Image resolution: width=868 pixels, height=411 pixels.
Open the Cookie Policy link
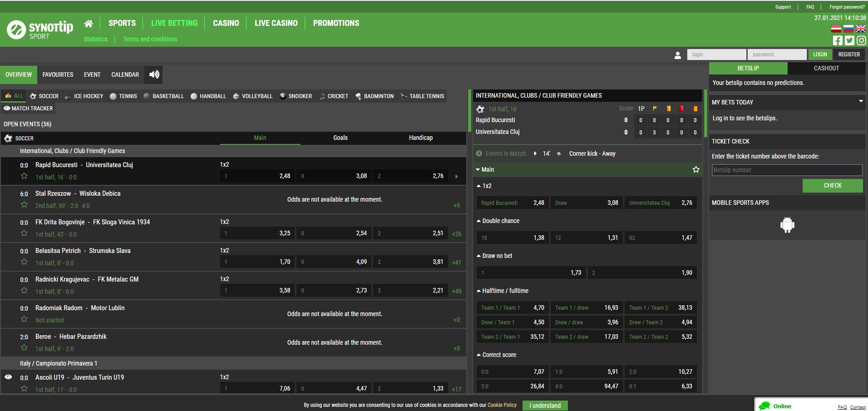(x=502, y=405)
